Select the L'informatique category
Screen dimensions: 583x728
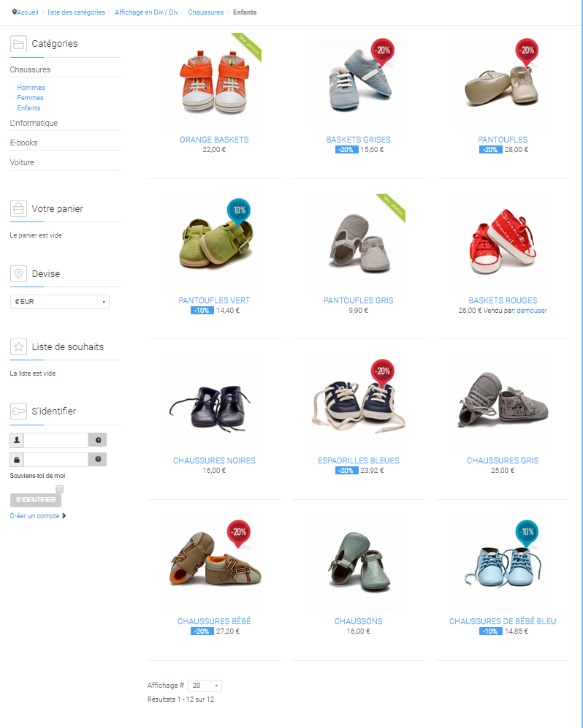34,123
